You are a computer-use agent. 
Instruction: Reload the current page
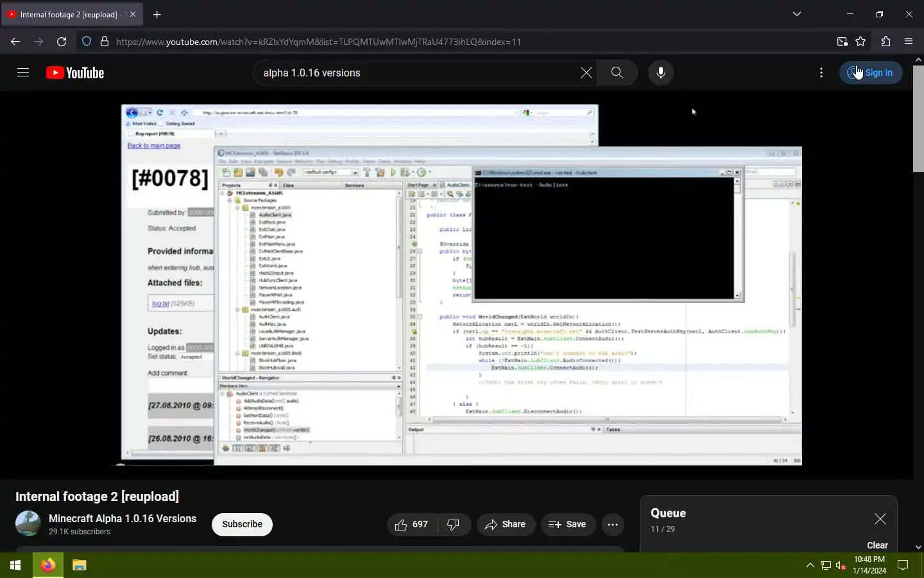pos(62,42)
